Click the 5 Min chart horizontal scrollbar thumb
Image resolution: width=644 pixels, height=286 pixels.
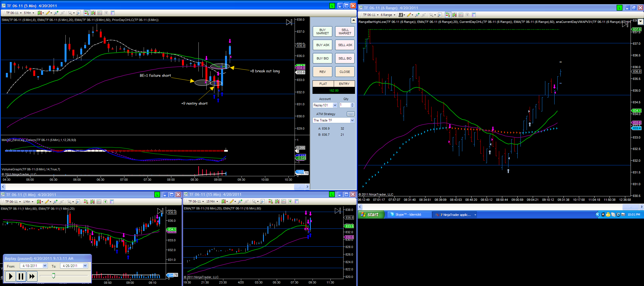[299, 187]
